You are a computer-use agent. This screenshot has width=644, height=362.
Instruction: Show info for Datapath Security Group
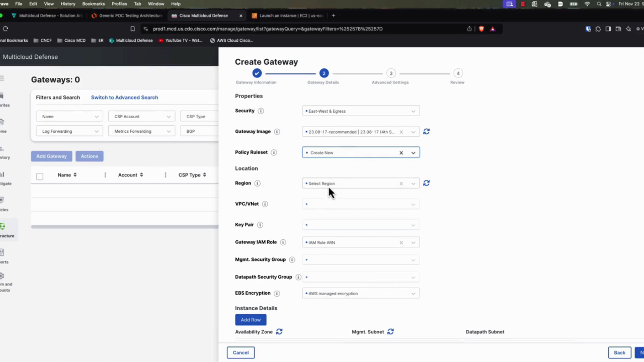point(298,277)
